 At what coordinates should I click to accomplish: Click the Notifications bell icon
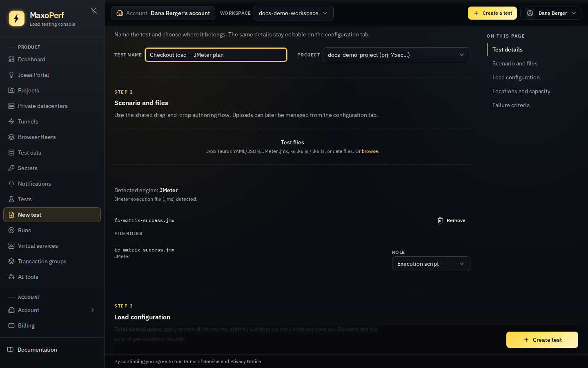[11, 184]
